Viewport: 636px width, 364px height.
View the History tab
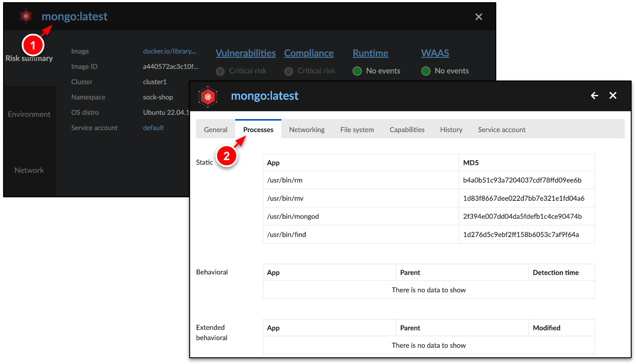(x=451, y=129)
